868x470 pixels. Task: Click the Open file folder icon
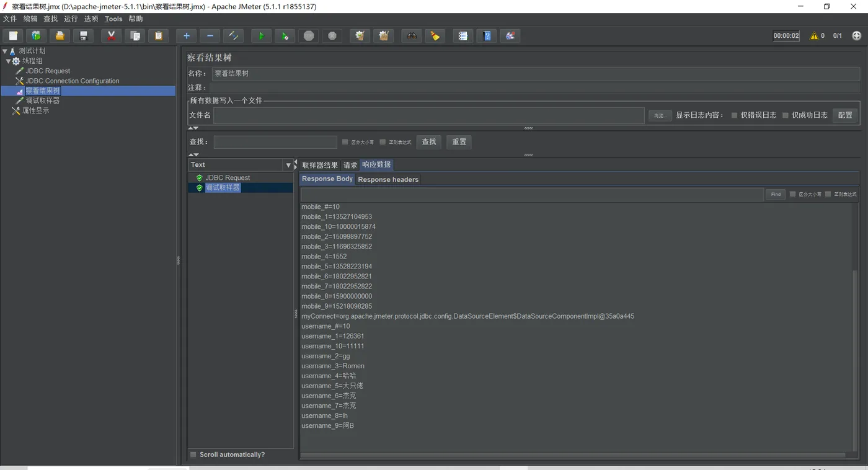coord(60,36)
